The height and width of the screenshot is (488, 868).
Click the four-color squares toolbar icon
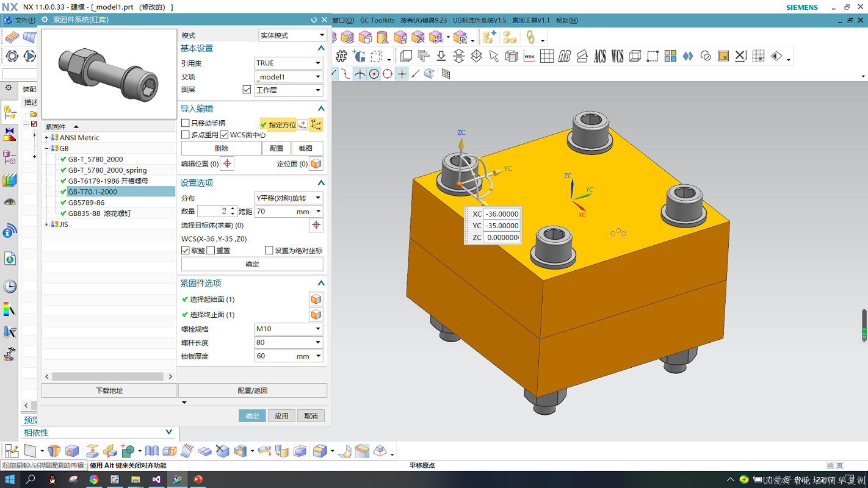[x=670, y=56]
